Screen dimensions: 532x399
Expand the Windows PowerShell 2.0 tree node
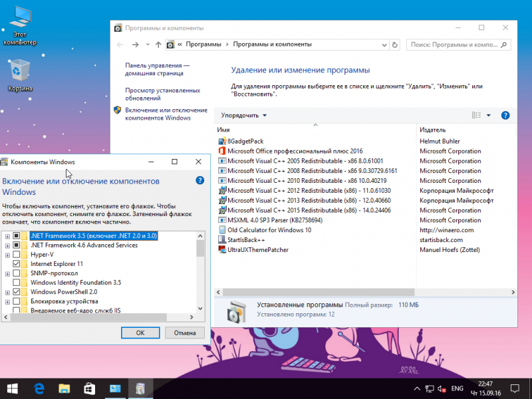coord(7,293)
